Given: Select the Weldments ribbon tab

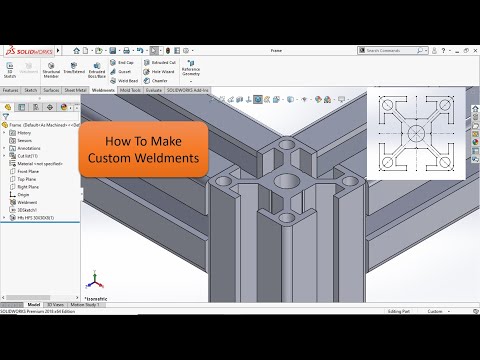Looking at the screenshot, I should [103, 90].
